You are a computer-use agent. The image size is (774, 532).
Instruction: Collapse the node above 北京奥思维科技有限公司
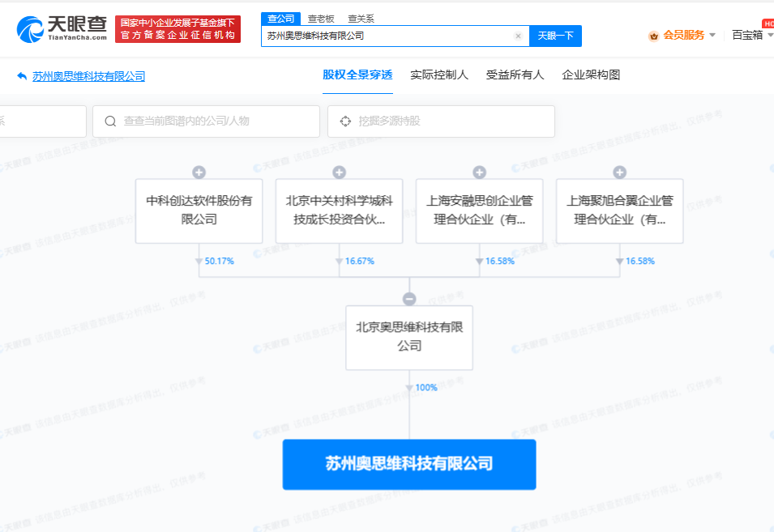pos(409,299)
